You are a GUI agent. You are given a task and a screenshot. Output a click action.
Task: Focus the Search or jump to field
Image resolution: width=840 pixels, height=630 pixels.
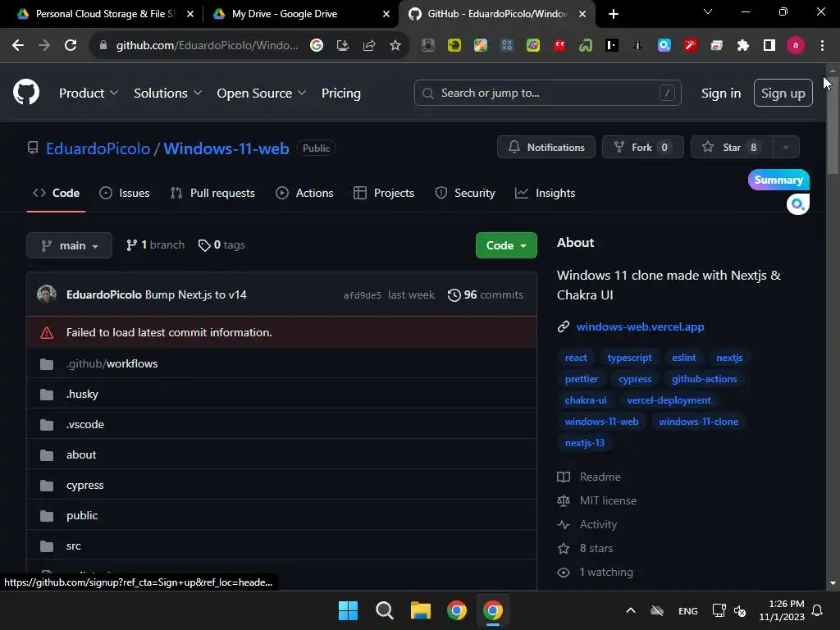click(x=547, y=94)
